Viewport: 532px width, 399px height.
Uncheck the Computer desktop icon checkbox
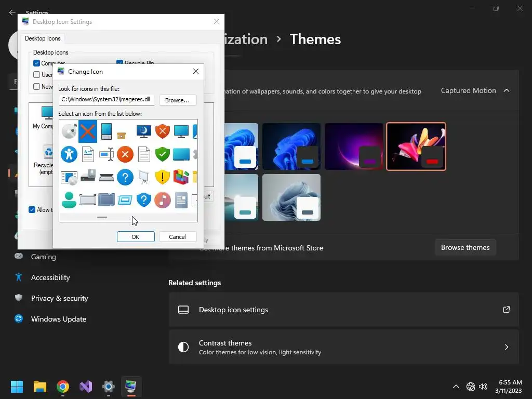pyautogui.click(x=37, y=63)
